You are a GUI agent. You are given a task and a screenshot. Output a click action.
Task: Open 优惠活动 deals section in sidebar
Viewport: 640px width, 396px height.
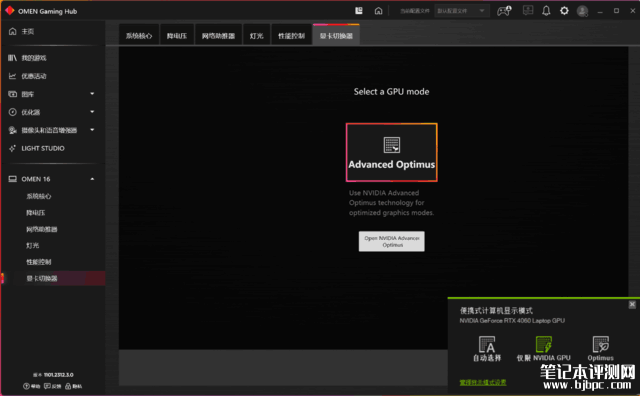(x=27, y=76)
